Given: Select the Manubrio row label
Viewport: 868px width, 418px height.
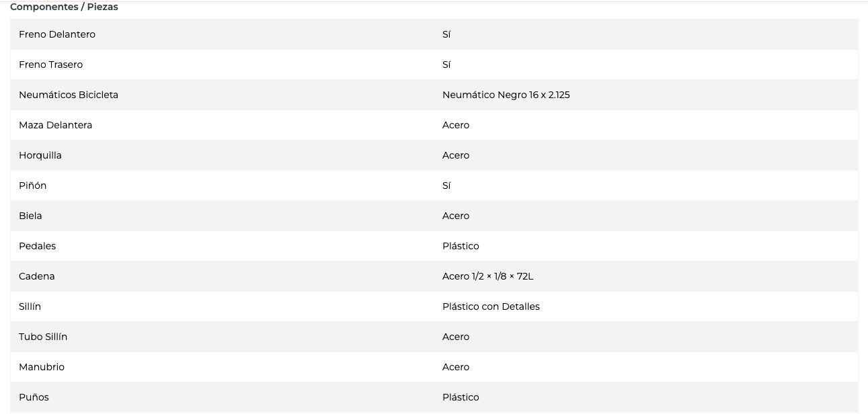Looking at the screenshot, I should pos(42,367).
